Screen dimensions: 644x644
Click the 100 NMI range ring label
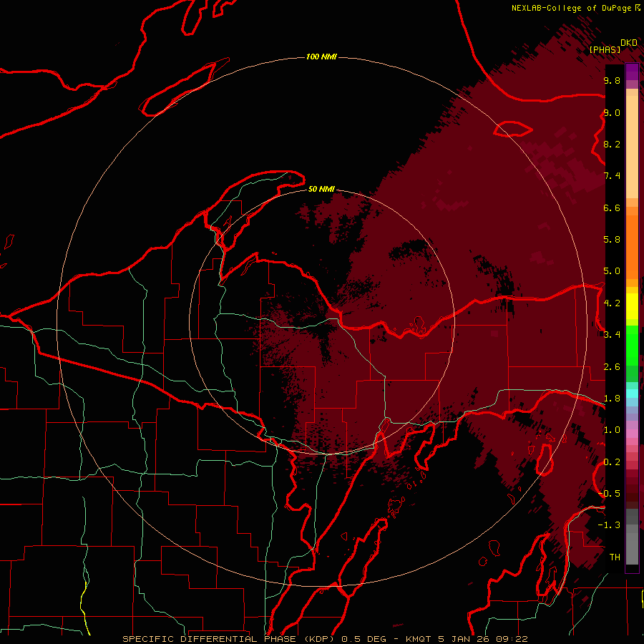pos(321,57)
